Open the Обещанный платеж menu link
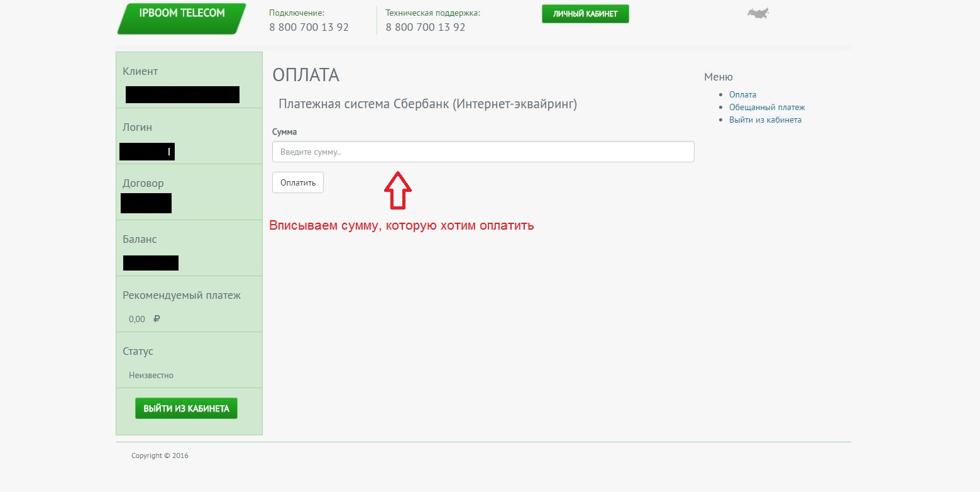980x492 pixels. pyautogui.click(x=767, y=107)
